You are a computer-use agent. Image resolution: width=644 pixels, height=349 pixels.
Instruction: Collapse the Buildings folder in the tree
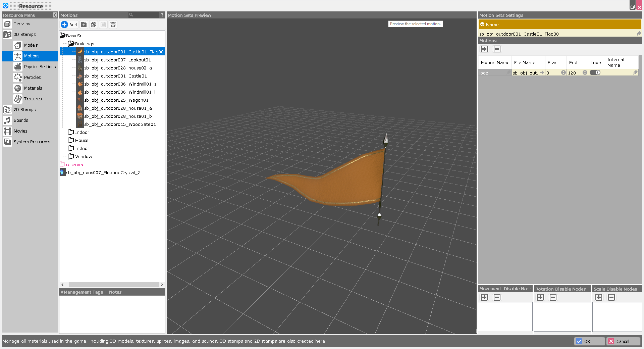click(71, 44)
